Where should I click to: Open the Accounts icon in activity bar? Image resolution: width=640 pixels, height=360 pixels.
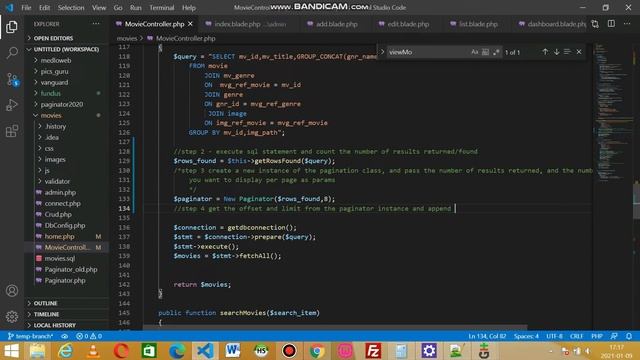[12, 291]
